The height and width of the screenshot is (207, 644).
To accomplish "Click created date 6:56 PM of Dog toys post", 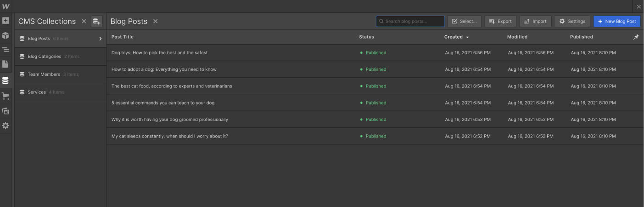I will (468, 53).
